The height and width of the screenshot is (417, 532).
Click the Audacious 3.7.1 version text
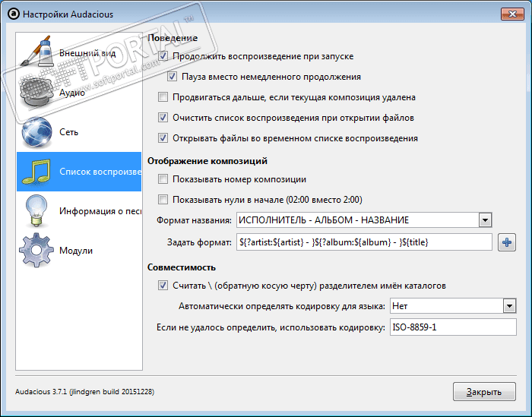click(84, 392)
